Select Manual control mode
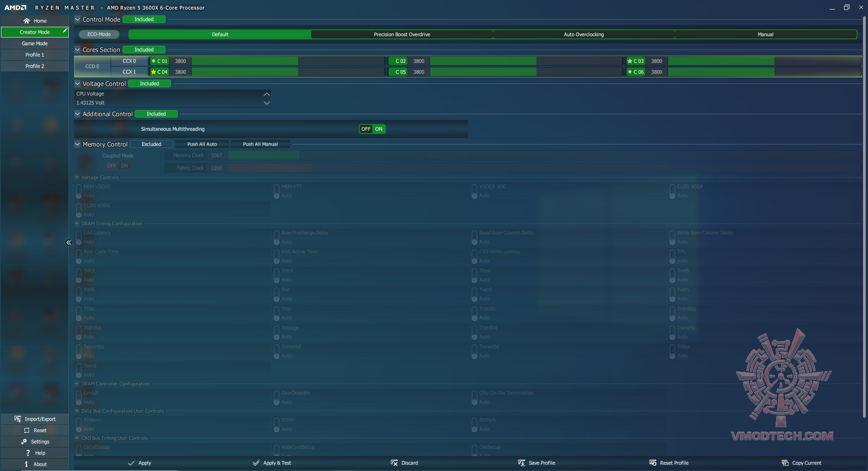The width and height of the screenshot is (868, 471). [x=765, y=34]
